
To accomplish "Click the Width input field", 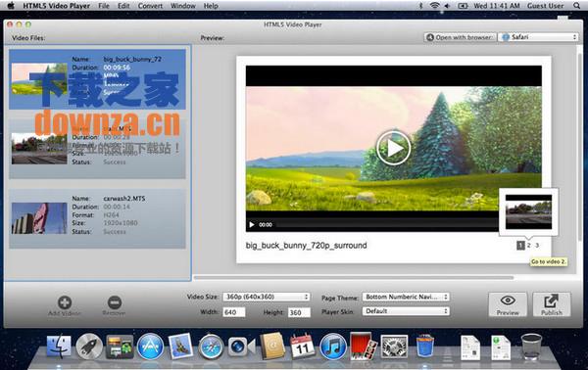I will (x=234, y=312).
